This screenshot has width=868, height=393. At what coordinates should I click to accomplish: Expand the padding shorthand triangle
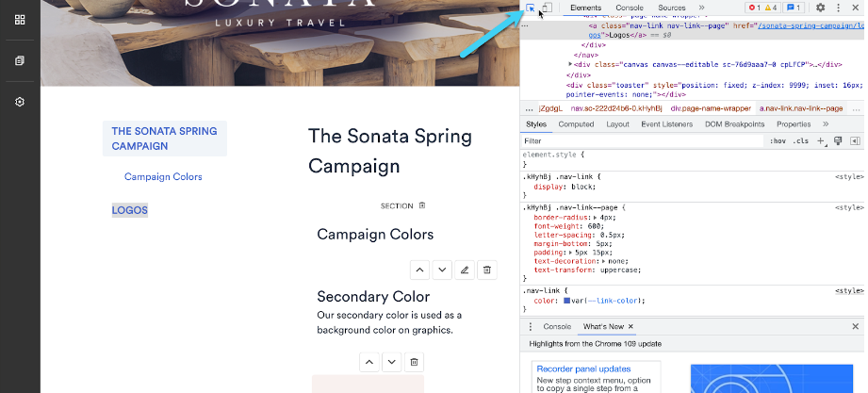[x=571, y=253]
